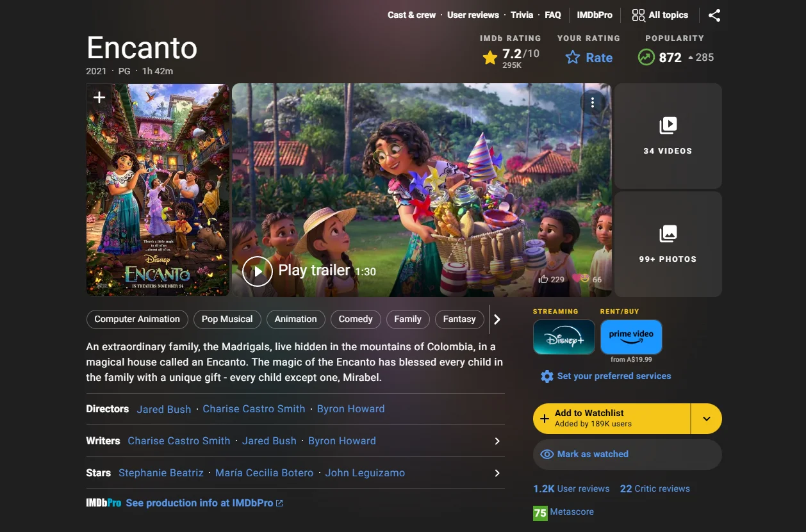806x532 pixels.
Task: Expand the Watchlist dropdown arrow
Action: 706,419
